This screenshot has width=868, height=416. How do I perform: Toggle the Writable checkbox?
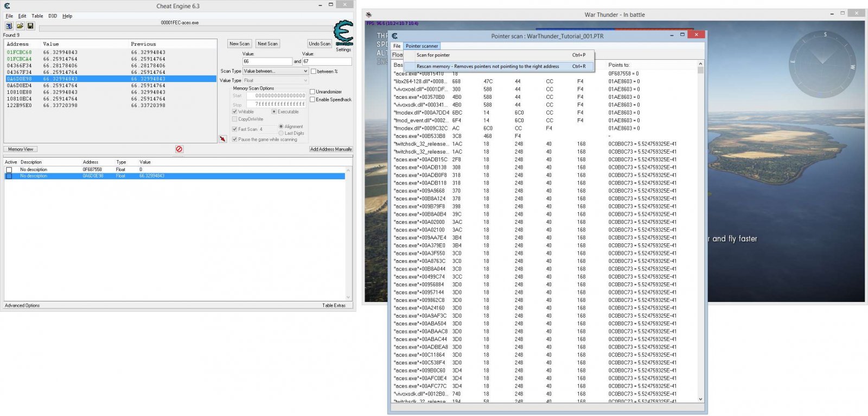[x=234, y=111]
